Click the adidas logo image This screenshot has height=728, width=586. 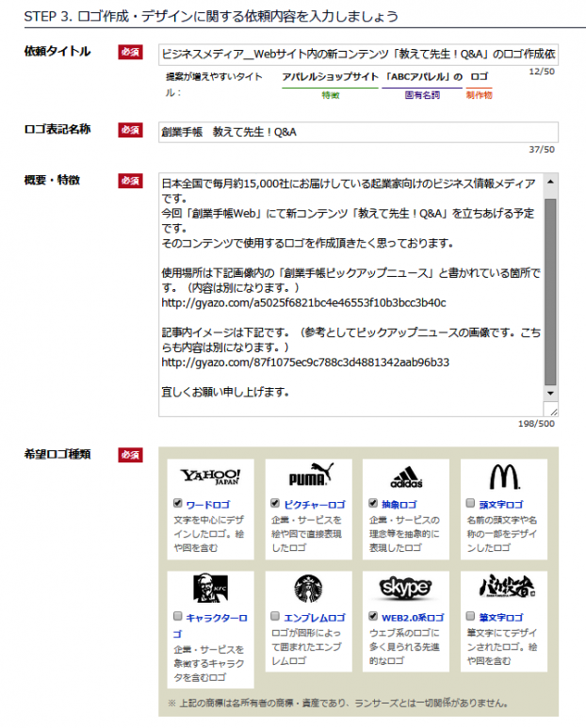(x=406, y=477)
